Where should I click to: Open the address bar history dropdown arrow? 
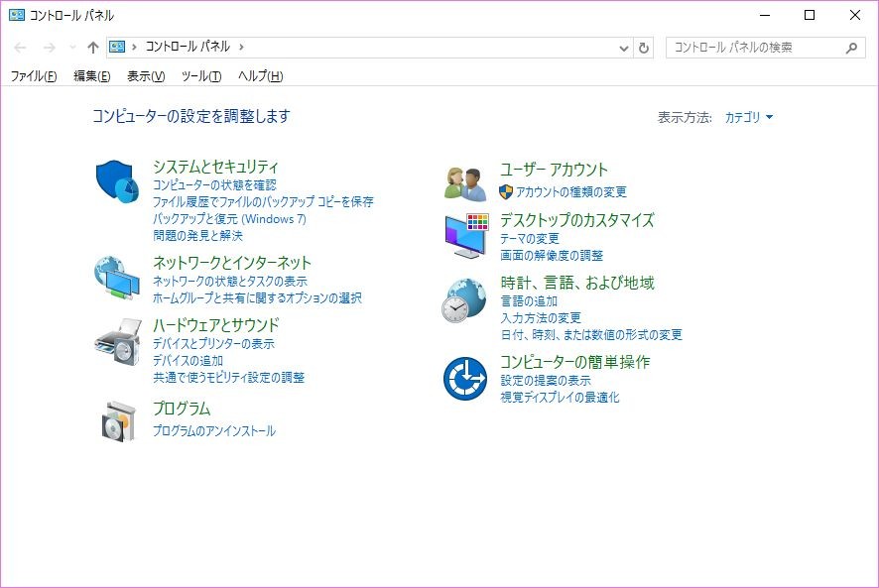coord(624,48)
